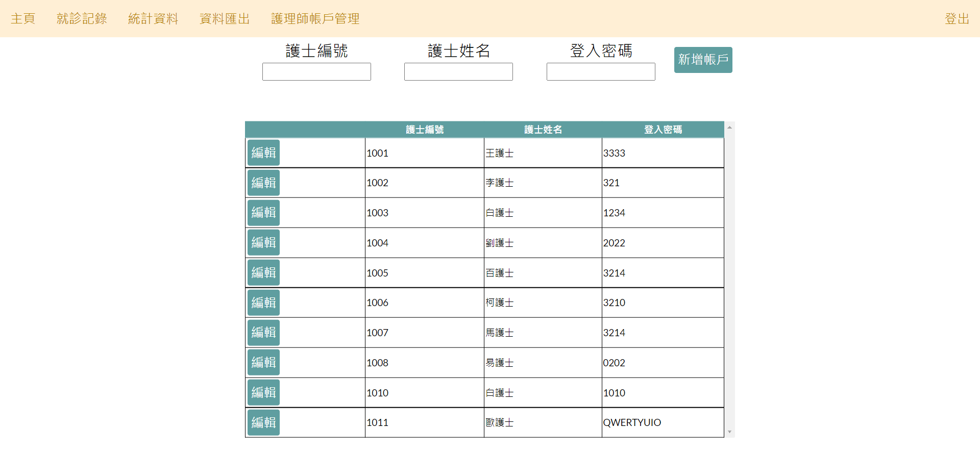Image resolution: width=980 pixels, height=452 pixels.
Task: Select the name cell 王護士
Action: (543, 153)
